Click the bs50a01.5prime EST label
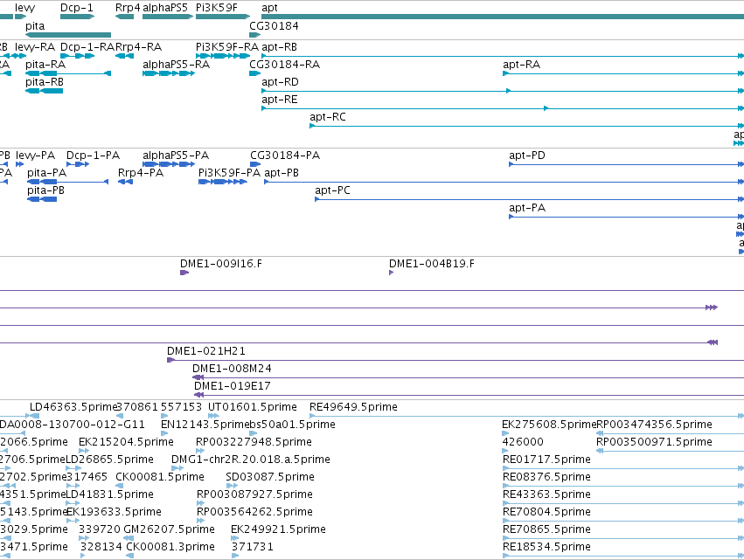 pyautogui.click(x=293, y=425)
